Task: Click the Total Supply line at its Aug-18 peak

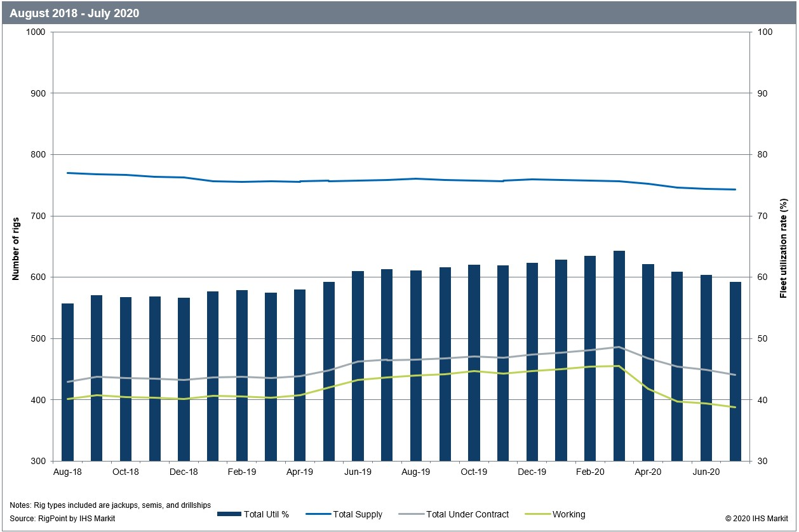Action: pyautogui.click(x=68, y=172)
